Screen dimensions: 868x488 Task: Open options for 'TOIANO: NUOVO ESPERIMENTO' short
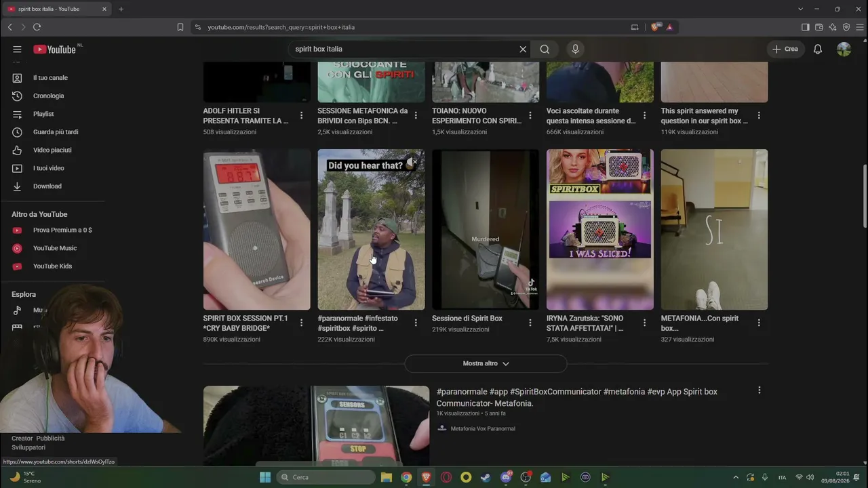click(x=530, y=115)
